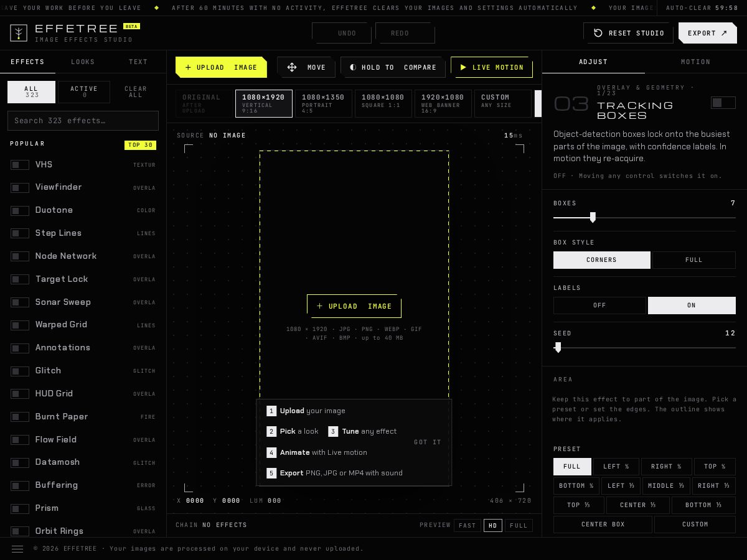The width and height of the screenshot is (747, 560).
Task: Set preview quality to HD
Action: pos(493,526)
